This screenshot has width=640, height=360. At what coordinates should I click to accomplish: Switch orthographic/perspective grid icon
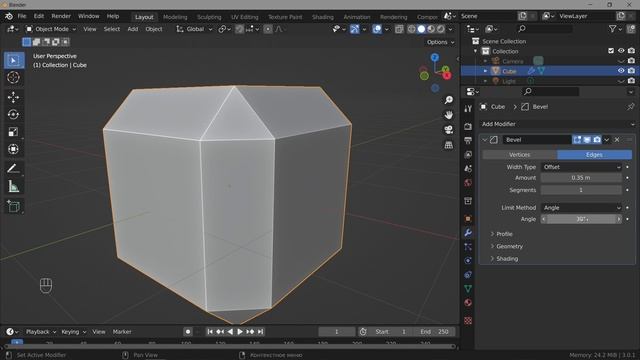tap(449, 145)
